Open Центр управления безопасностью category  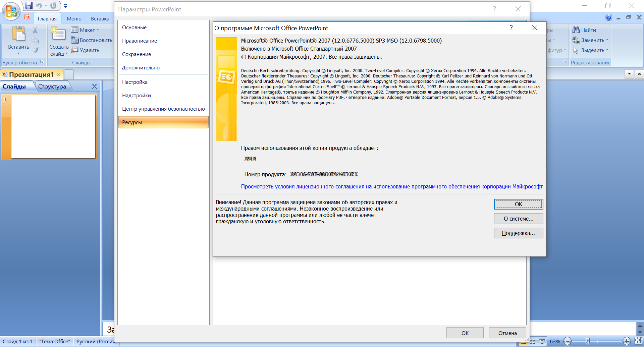pyautogui.click(x=163, y=109)
